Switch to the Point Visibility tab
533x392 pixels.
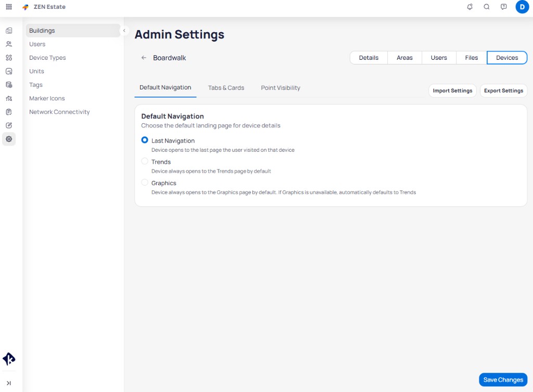point(281,88)
